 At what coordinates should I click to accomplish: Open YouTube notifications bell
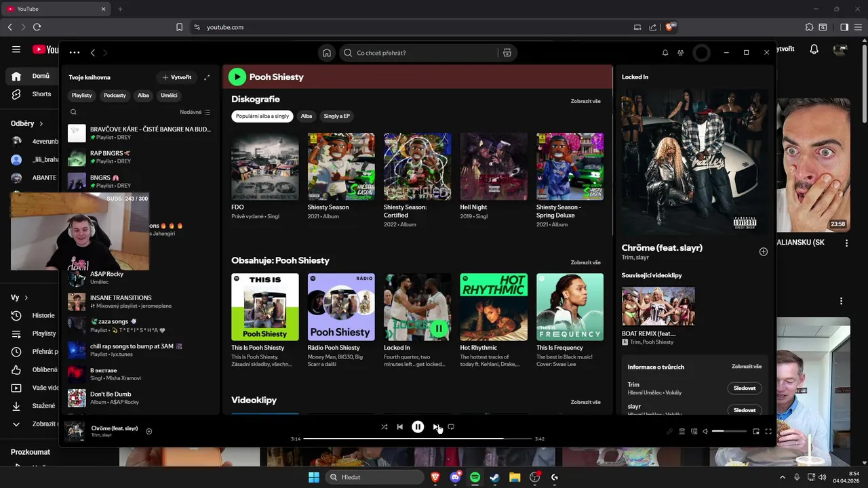[x=814, y=49]
